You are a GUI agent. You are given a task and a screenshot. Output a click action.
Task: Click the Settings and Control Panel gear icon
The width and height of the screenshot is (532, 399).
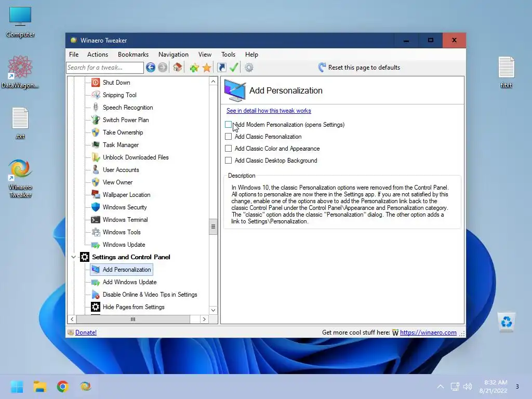(x=85, y=257)
